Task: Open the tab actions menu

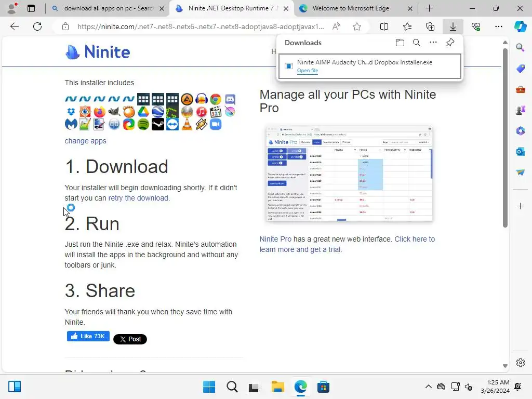Action: [31, 8]
